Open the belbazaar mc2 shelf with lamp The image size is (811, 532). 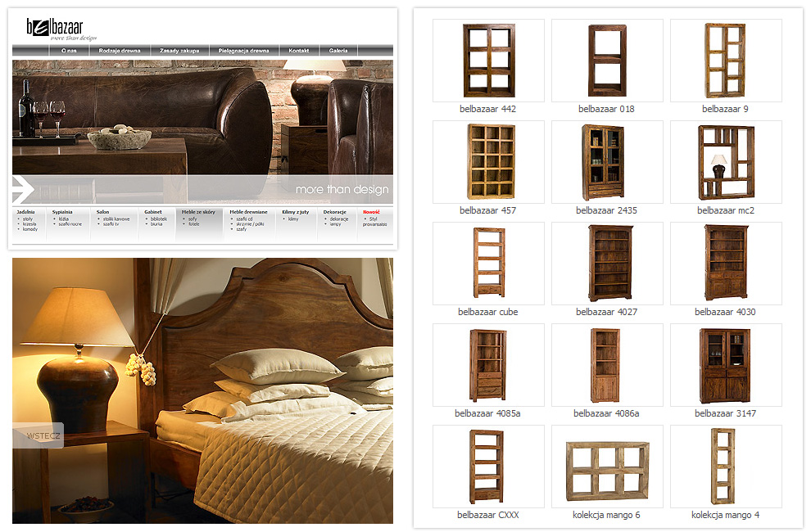pos(725,162)
